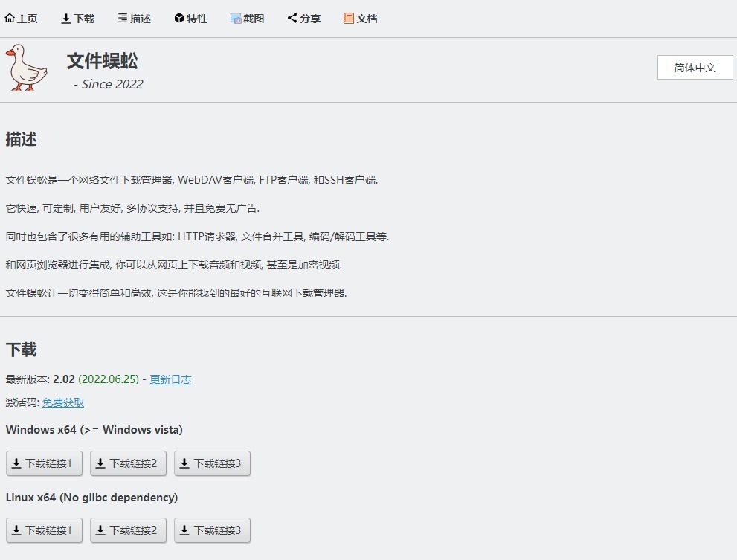Click the 分享 share icon in navigation

(292, 18)
